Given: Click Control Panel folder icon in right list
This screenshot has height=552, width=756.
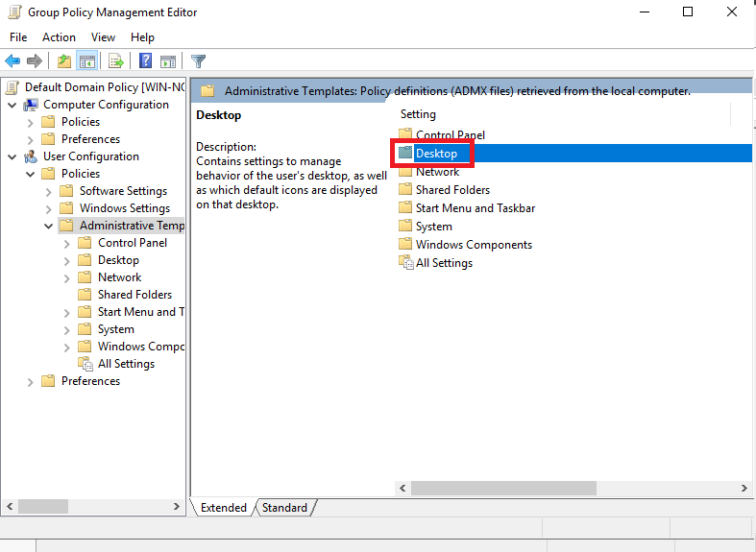Looking at the screenshot, I should click(405, 133).
